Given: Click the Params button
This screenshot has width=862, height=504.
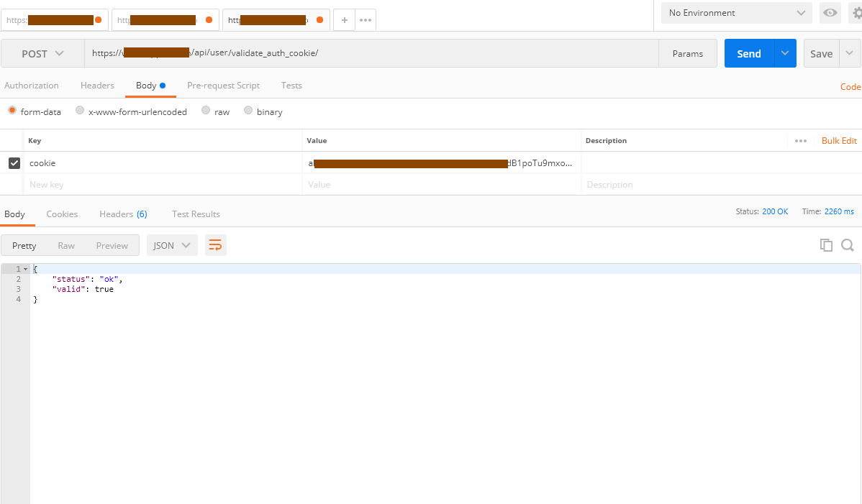Looking at the screenshot, I should (688, 53).
